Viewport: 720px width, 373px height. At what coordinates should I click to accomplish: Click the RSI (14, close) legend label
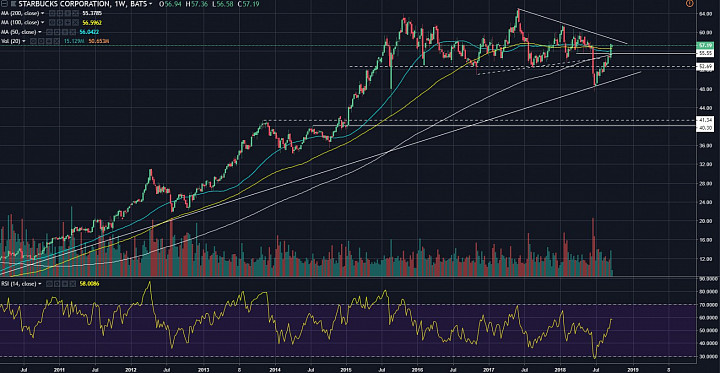click(x=18, y=284)
